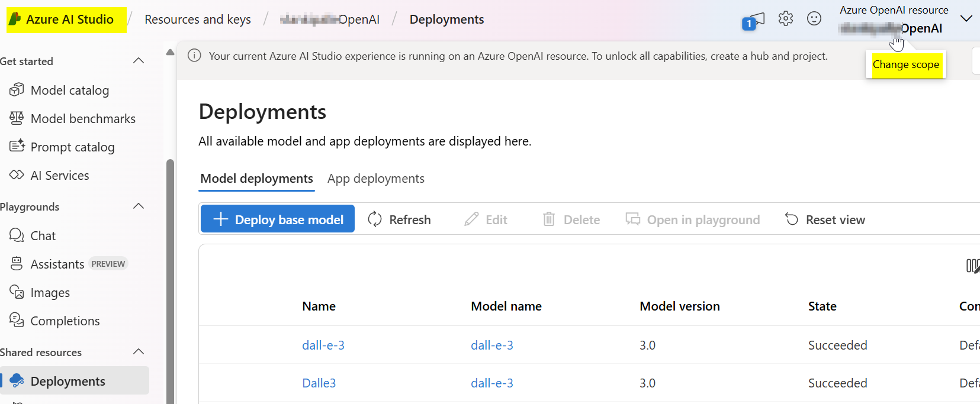The width and height of the screenshot is (980, 404).
Task: Click Succeeded state in Dalle3 row
Action: click(838, 383)
